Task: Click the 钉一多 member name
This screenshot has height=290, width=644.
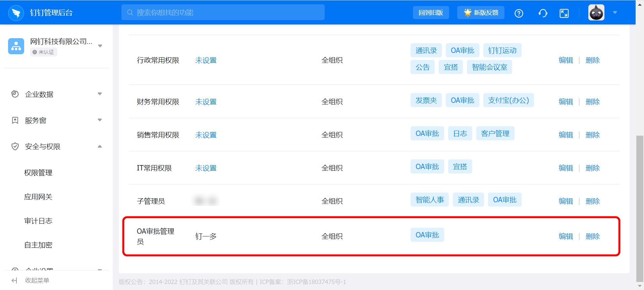Action: [x=206, y=236]
